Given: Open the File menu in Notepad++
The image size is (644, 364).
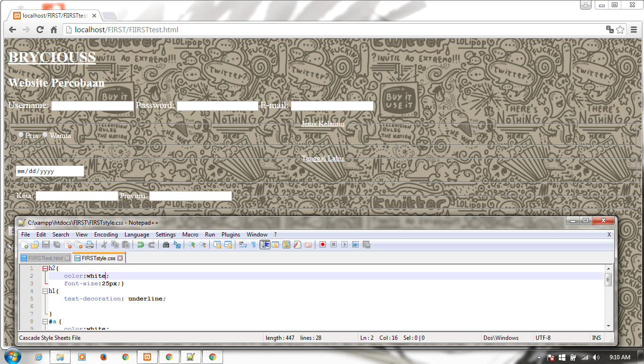Looking at the screenshot, I should (26, 235).
